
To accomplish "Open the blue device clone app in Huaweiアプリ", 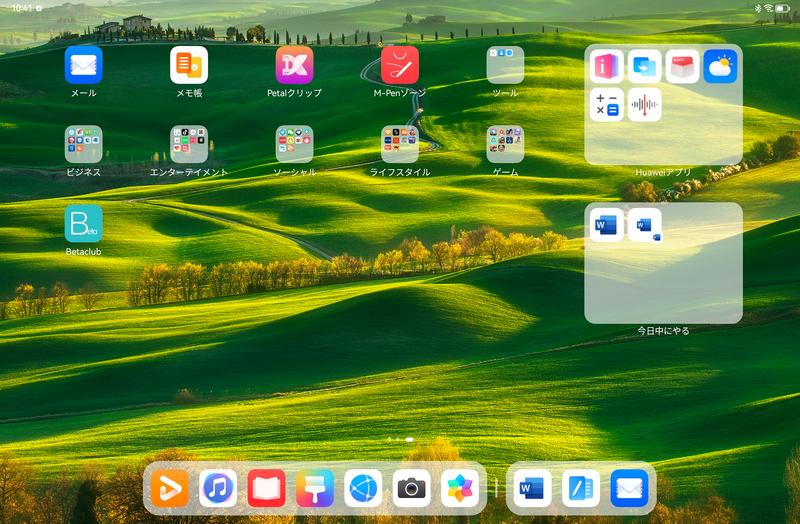I will pos(644,66).
